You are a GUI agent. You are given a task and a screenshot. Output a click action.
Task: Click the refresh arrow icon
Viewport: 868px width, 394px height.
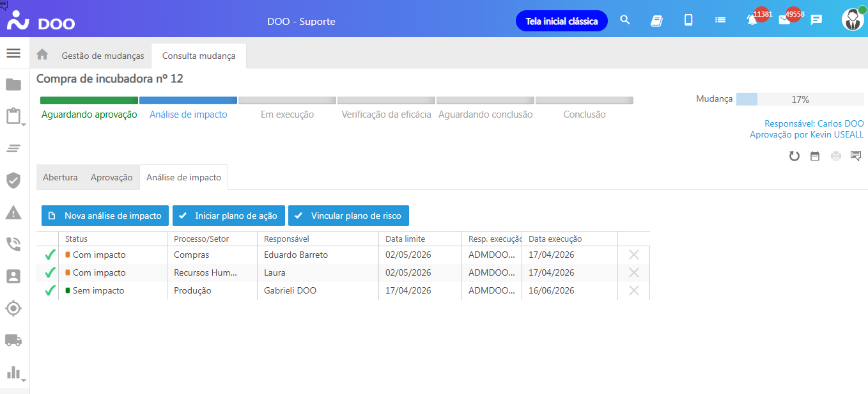[x=794, y=155]
